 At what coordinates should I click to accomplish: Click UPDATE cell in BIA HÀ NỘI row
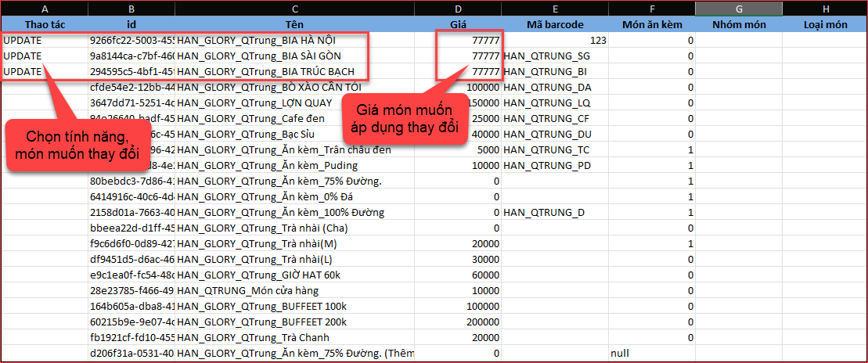point(23,40)
